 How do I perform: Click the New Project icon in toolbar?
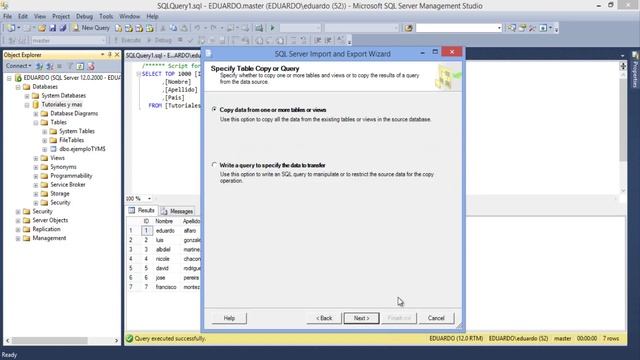(11, 28)
